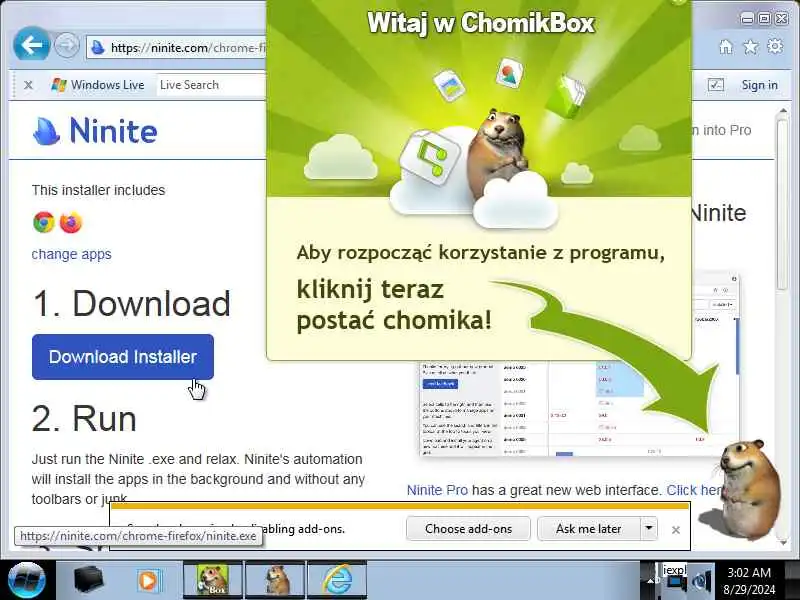Click the Download Installer button
Screen dimensions: 800x600
pyautogui.click(x=122, y=357)
